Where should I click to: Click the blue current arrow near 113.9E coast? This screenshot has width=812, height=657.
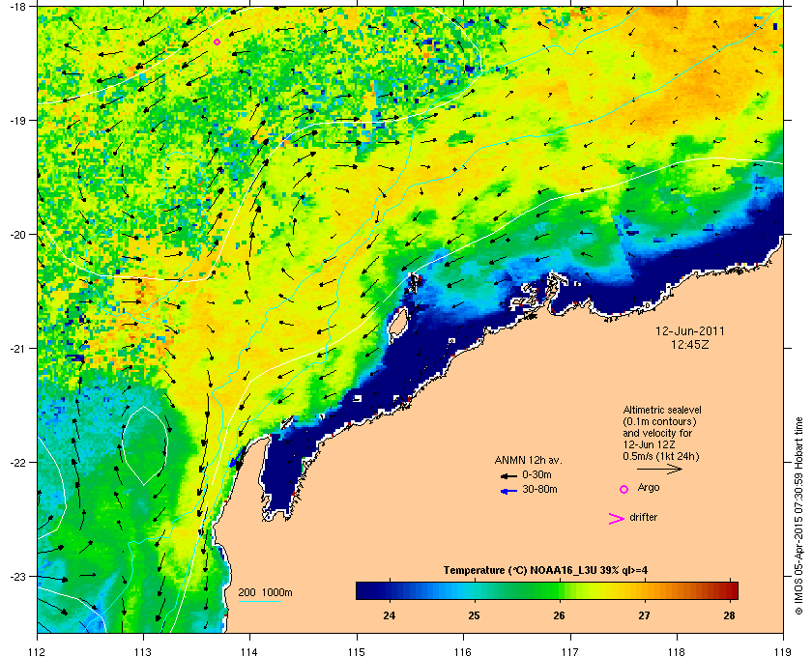pyautogui.click(x=234, y=460)
